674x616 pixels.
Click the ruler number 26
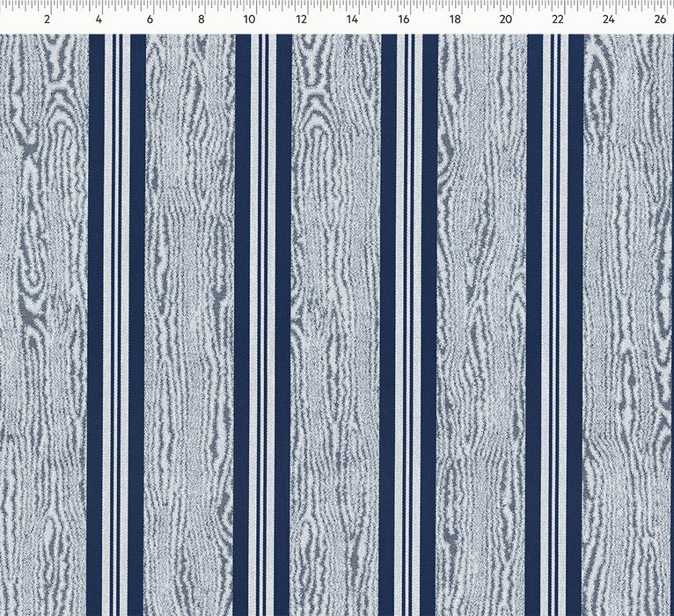pos(660,19)
